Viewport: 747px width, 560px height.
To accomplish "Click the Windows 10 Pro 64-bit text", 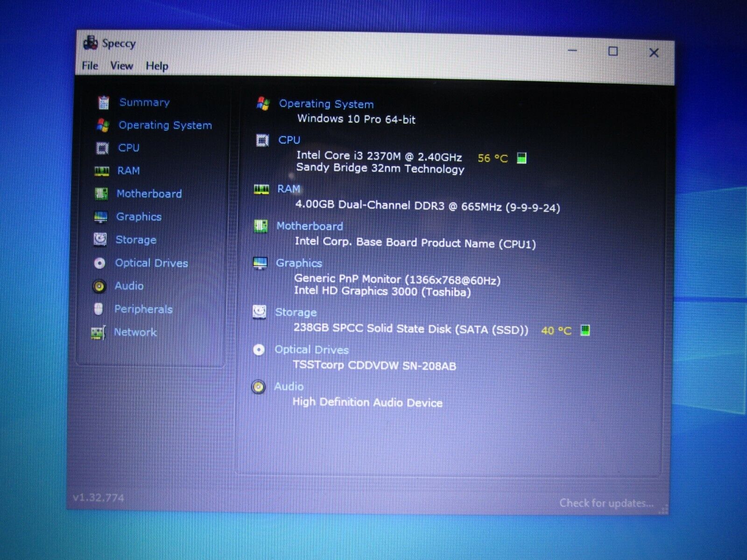I will point(357,119).
